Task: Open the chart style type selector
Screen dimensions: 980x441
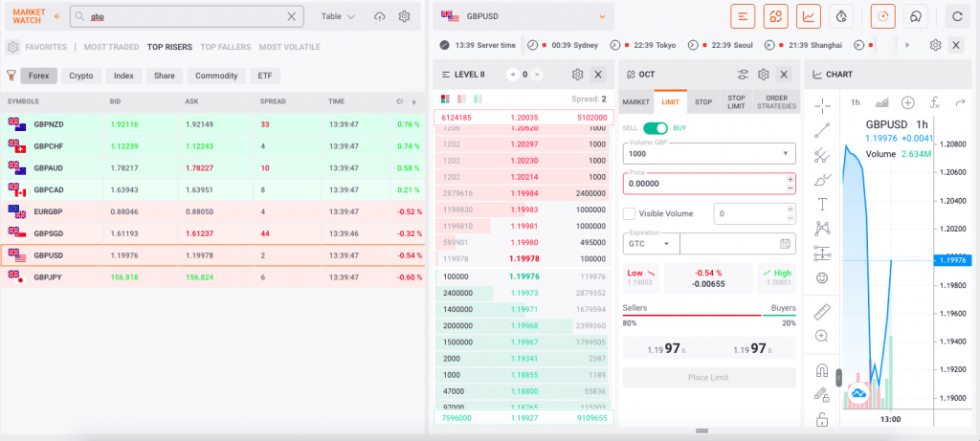Action: (x=882, y=102)
